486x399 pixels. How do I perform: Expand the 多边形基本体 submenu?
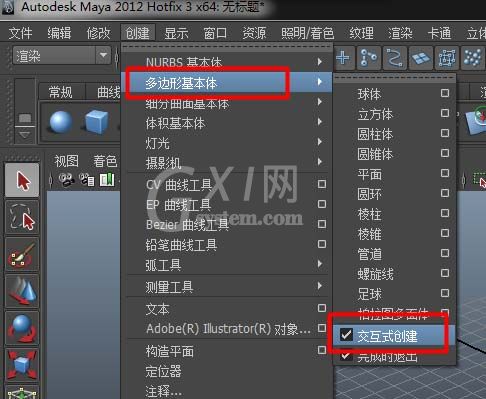click(x=227, y=82)
